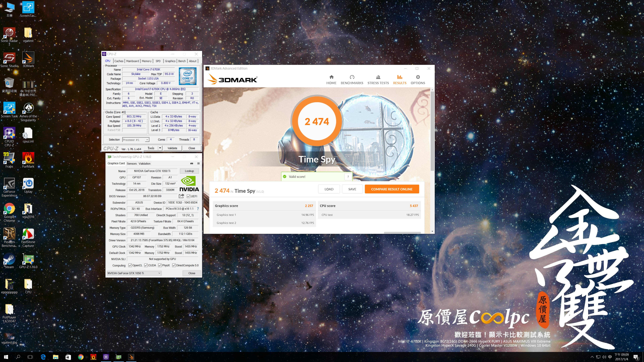Click the GPU Name field in GPU-Z
Image resolution: width=644 pixels, height=362 pixels.
point(152,171)
